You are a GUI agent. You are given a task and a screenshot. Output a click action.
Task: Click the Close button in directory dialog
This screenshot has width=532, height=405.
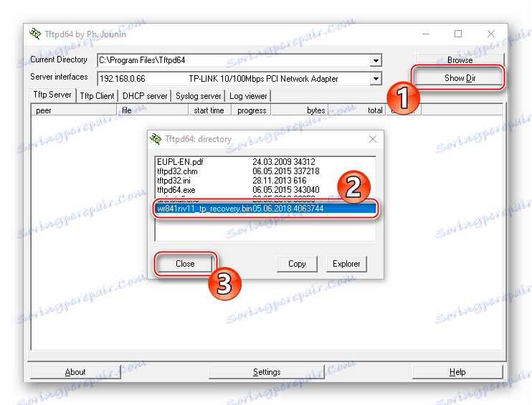click(x=185, y=264)
